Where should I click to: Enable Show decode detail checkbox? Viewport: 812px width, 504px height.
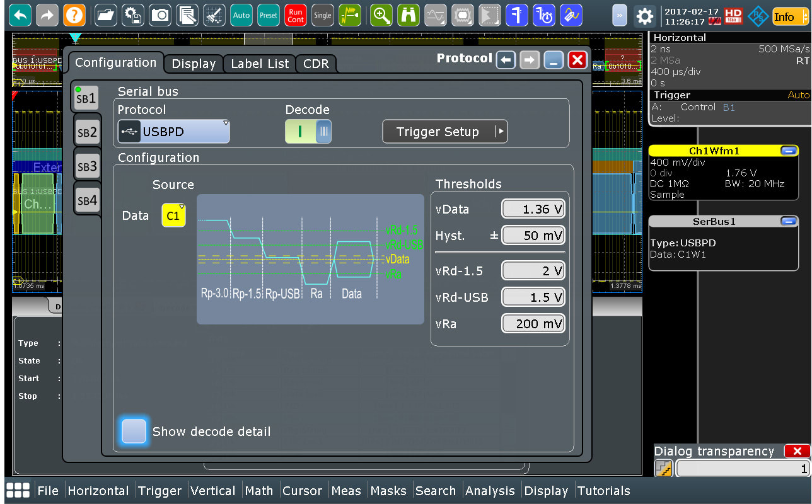point(134,432)
